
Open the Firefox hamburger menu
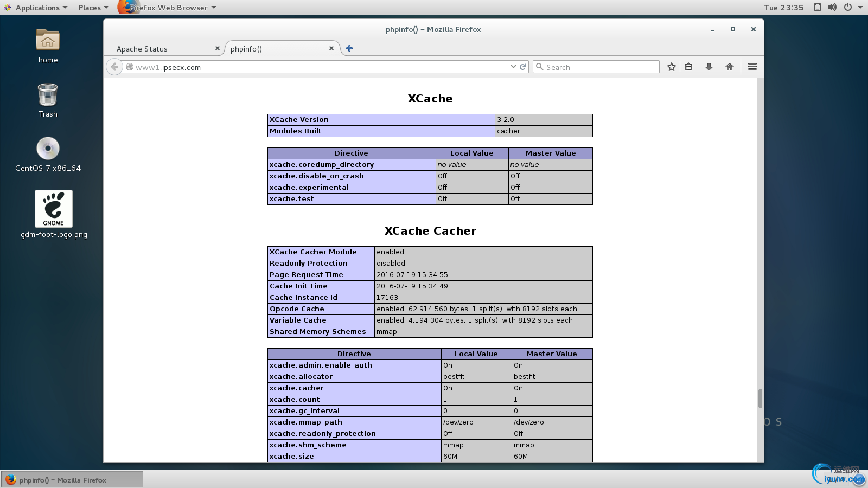(752, 67)
